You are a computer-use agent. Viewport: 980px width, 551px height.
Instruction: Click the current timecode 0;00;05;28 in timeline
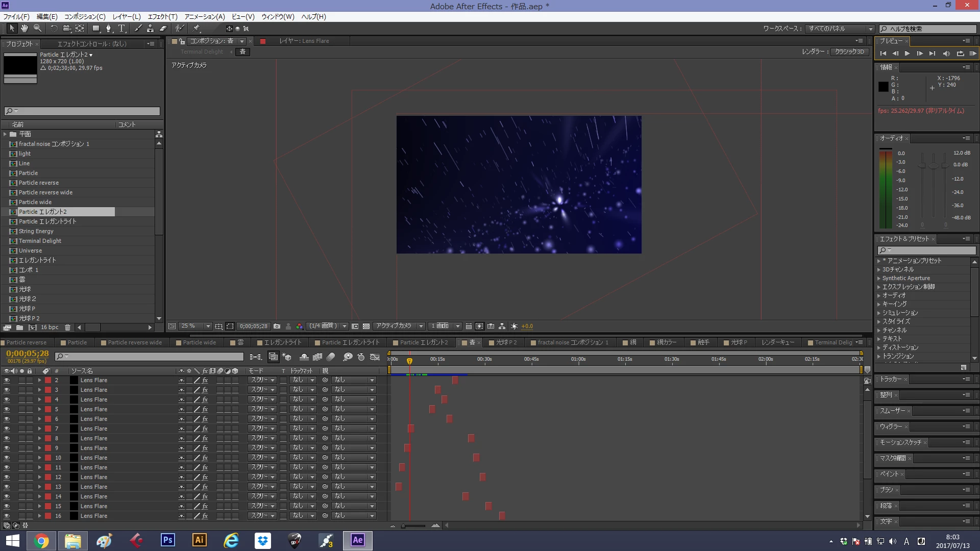(28, 354)
